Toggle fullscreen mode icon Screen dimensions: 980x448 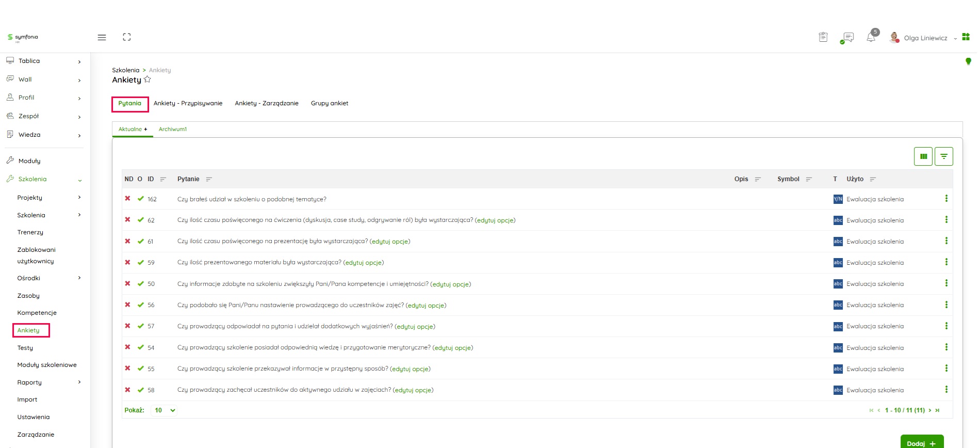click(127, 37)
